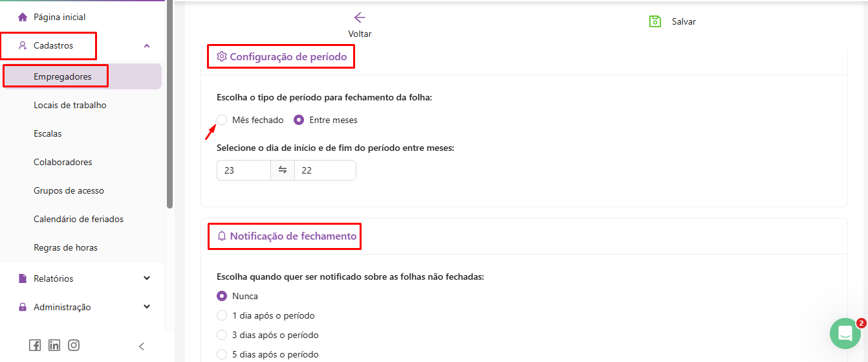Open Locais de trabalho in sidebar

point(70,105)
